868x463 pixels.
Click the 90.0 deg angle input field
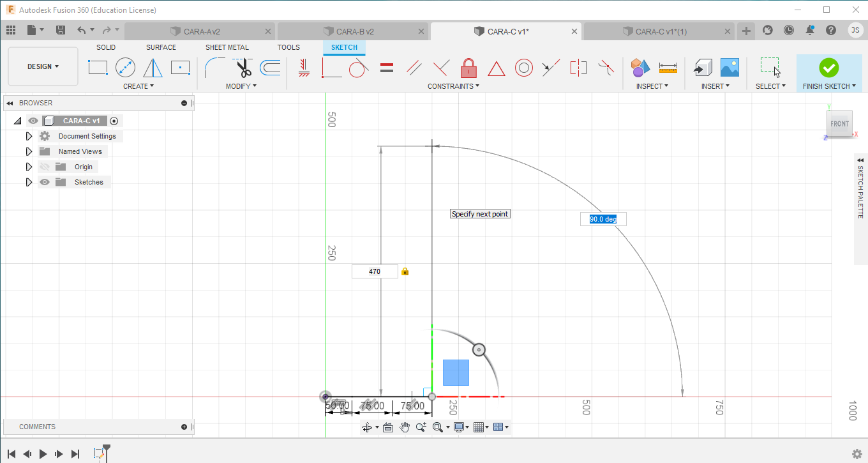(603, 219)
